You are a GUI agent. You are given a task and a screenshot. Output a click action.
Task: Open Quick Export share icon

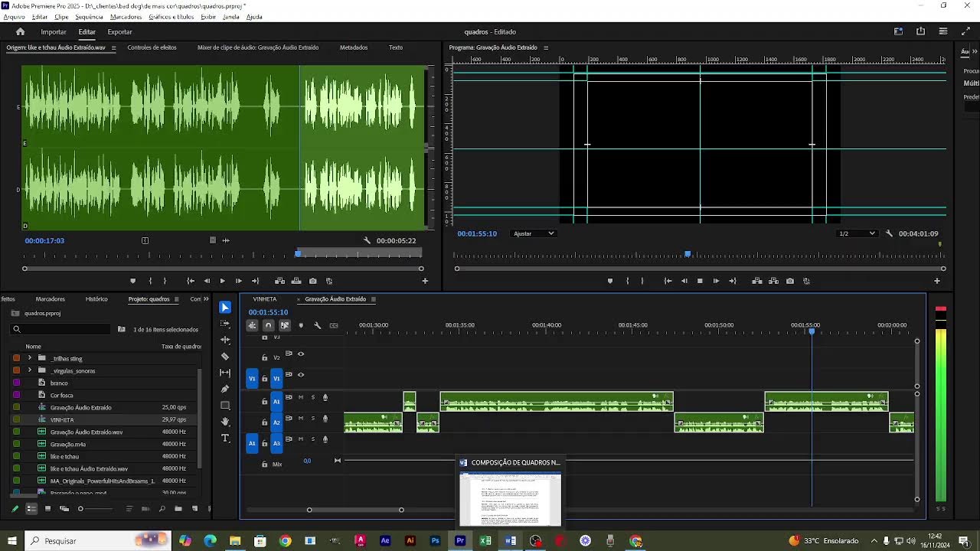point(920,31)
